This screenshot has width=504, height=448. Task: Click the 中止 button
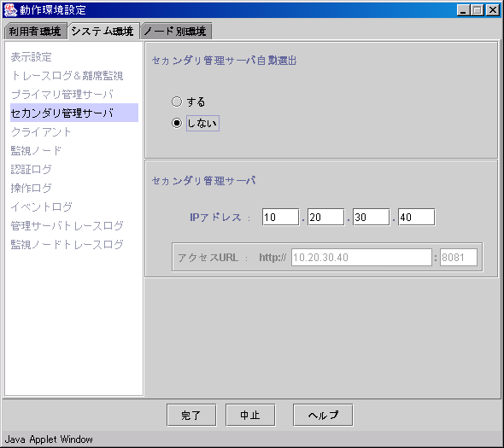coord(250,415)
